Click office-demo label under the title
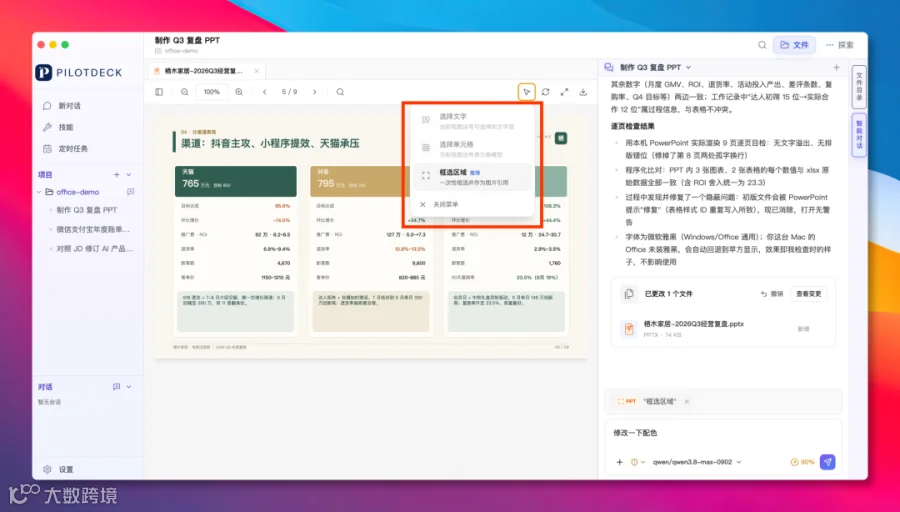This screenshot has height=512, width=900. pyautogui.click(x=181, y=51)
